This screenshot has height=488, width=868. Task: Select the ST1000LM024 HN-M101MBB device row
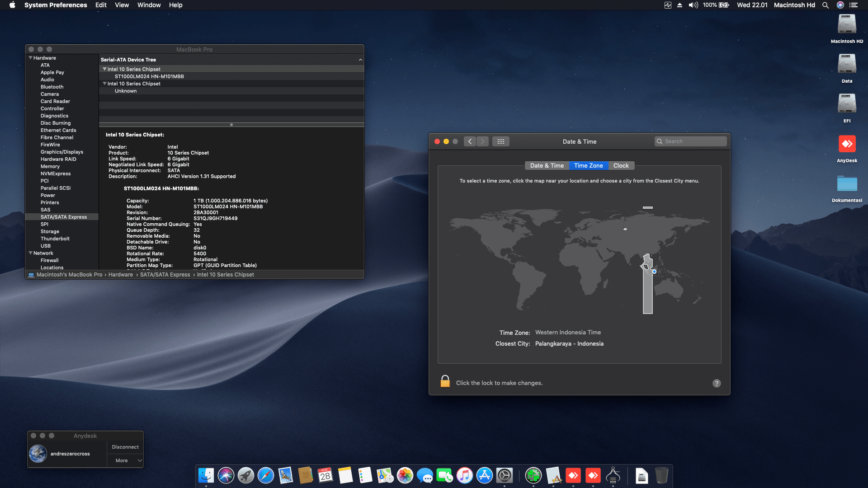(231, 76)
